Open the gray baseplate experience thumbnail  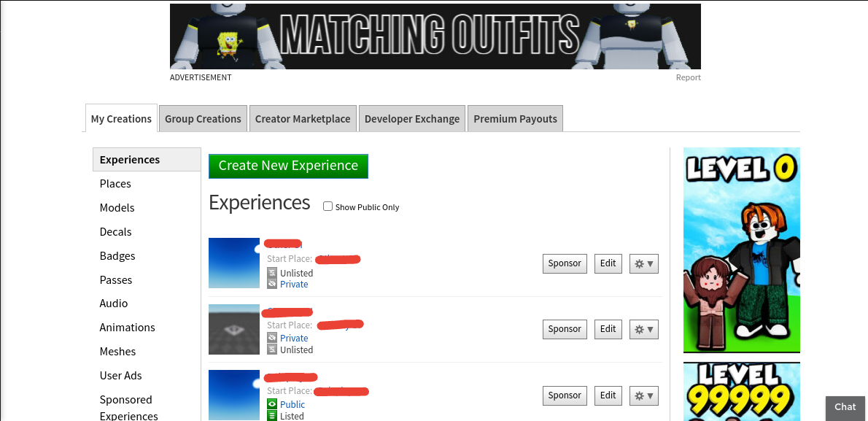tap(234, 330)
